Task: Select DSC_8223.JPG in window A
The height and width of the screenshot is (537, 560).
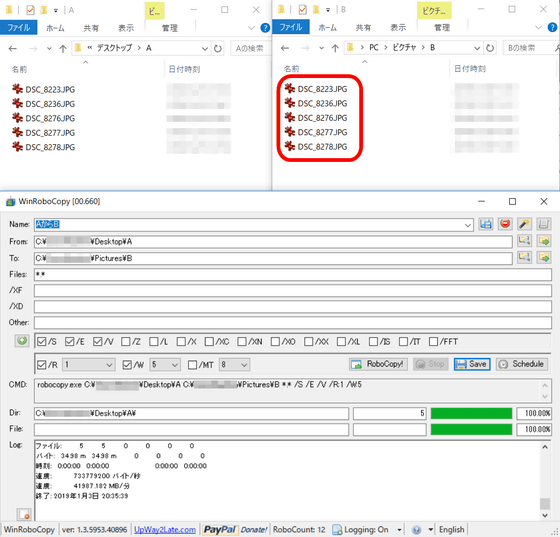Action: coord(50,89)
